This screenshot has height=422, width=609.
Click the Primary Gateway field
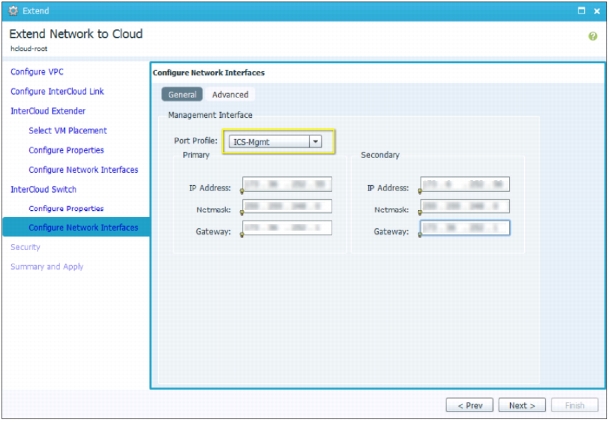click(x=287, y=228)
